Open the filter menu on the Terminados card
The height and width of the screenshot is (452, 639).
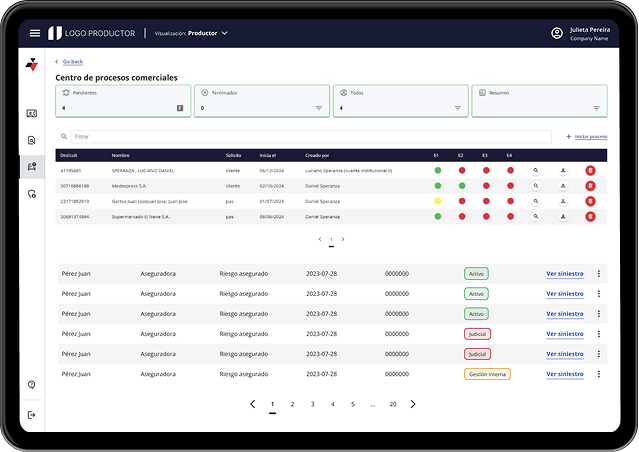pyautogui.click(x=319, y=108)
